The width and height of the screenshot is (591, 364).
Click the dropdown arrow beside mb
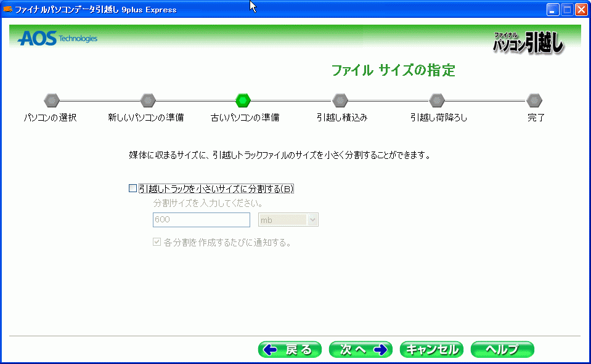pyautogui.click(x=312, y=220)
